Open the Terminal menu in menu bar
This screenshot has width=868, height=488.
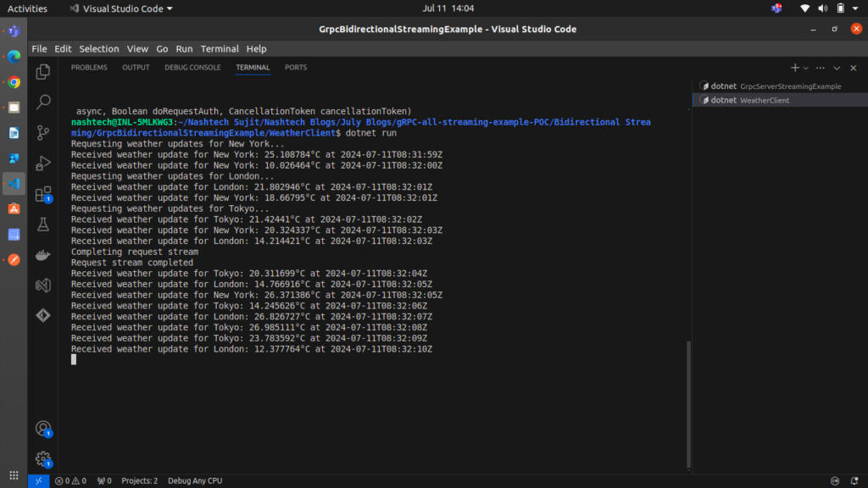[220, 49]
